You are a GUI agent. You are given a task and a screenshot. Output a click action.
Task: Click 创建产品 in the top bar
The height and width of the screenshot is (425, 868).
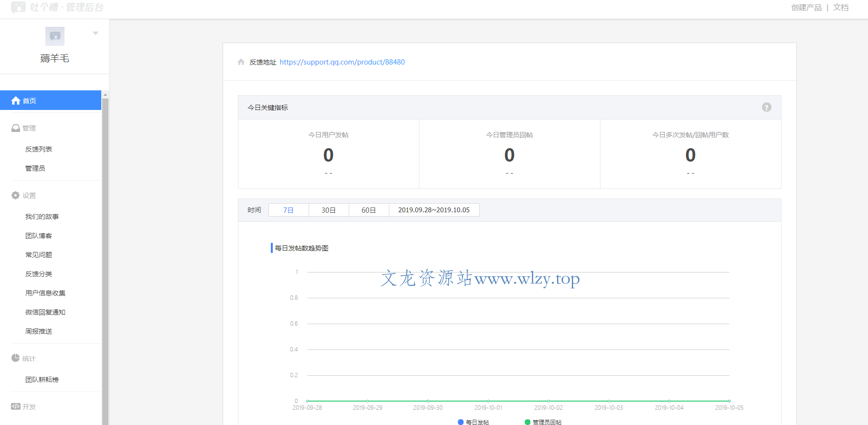(806, 8)
